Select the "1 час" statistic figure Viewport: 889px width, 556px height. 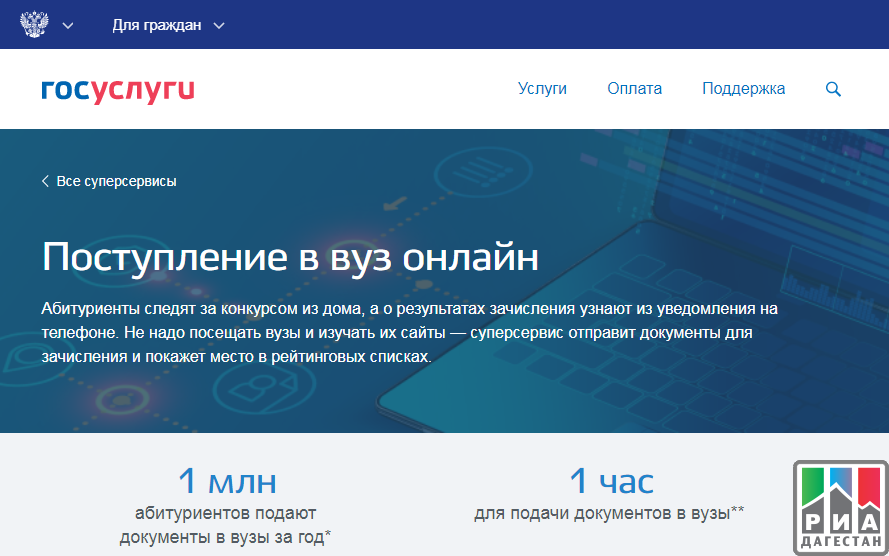tap(610, 482)
